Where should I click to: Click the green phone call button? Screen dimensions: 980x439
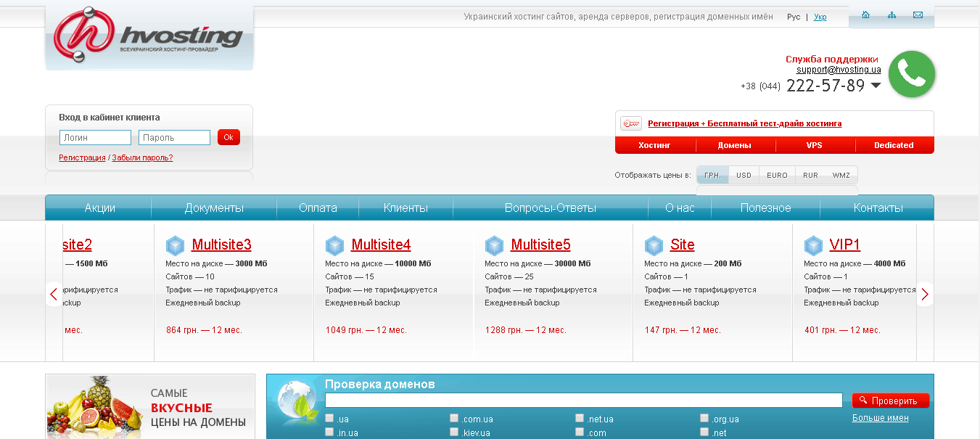(912, 74)
